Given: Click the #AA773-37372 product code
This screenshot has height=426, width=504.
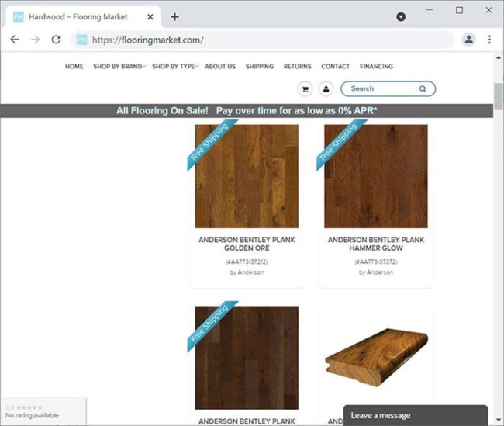Looking at the screenshot, I should pyautogui.click(x=376, y=261).
